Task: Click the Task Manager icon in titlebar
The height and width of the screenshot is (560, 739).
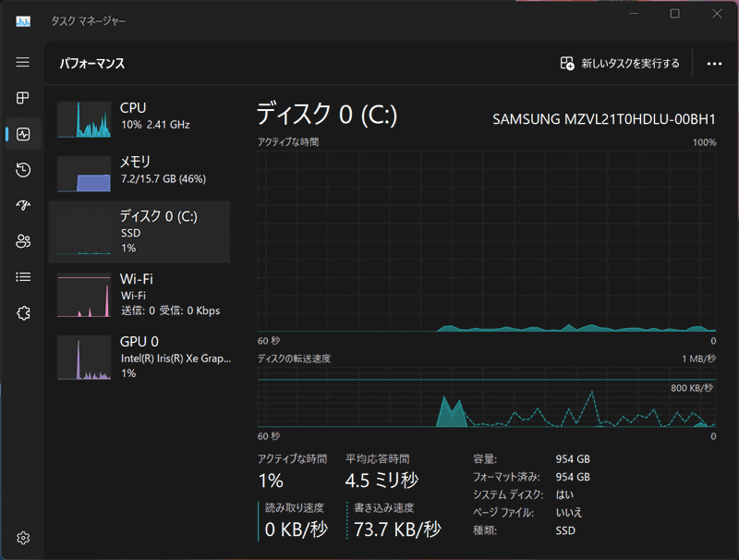Action: [22, 19]
